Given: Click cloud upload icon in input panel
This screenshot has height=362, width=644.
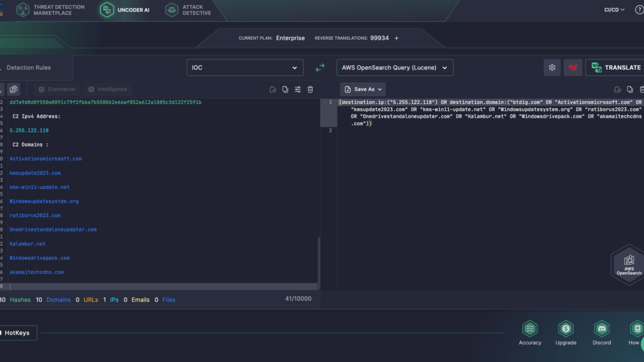Looking at the screenshot, I should pyautogui.click(x=273, y=89).
